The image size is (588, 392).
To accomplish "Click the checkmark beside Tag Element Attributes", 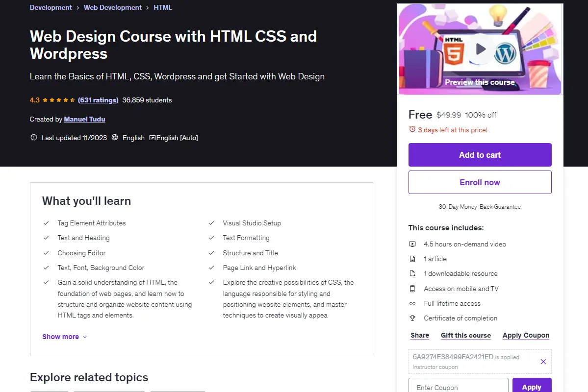I will coord(46,223).
